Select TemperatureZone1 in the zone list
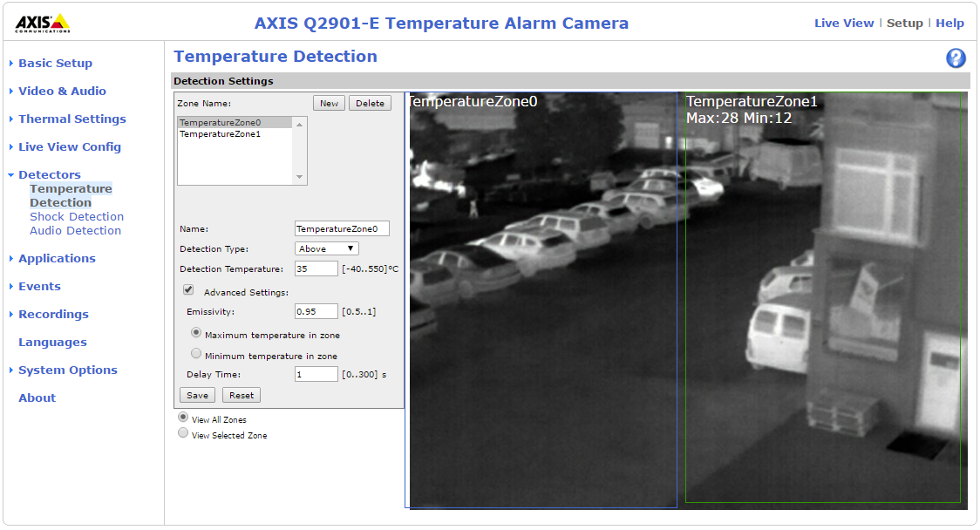This screenshot has height=530, width=980. [x=221, y=133]
